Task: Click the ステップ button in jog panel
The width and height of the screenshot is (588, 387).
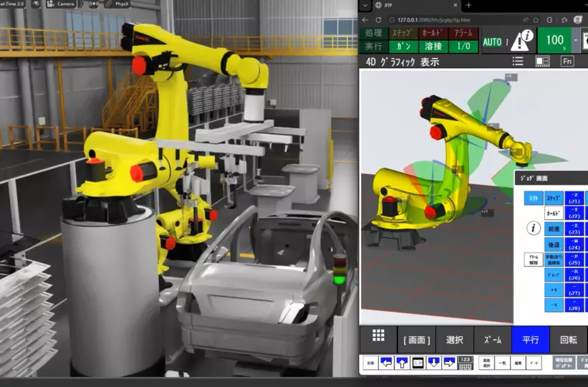Action: pyautogui.click(x=554, y=198)
